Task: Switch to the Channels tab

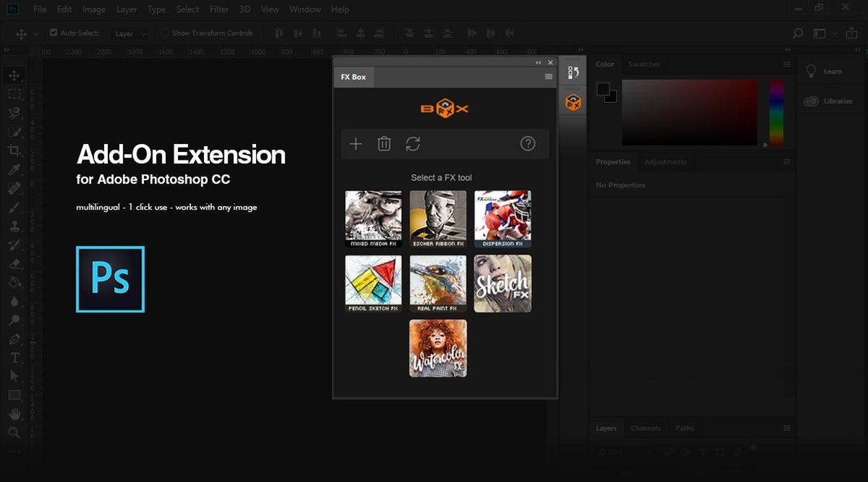Action: click(x=645, y=428)
